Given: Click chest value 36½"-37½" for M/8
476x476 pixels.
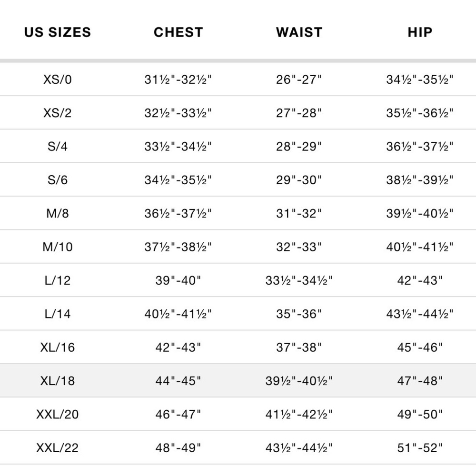Looking at the screenshot, I should [178, 213].
